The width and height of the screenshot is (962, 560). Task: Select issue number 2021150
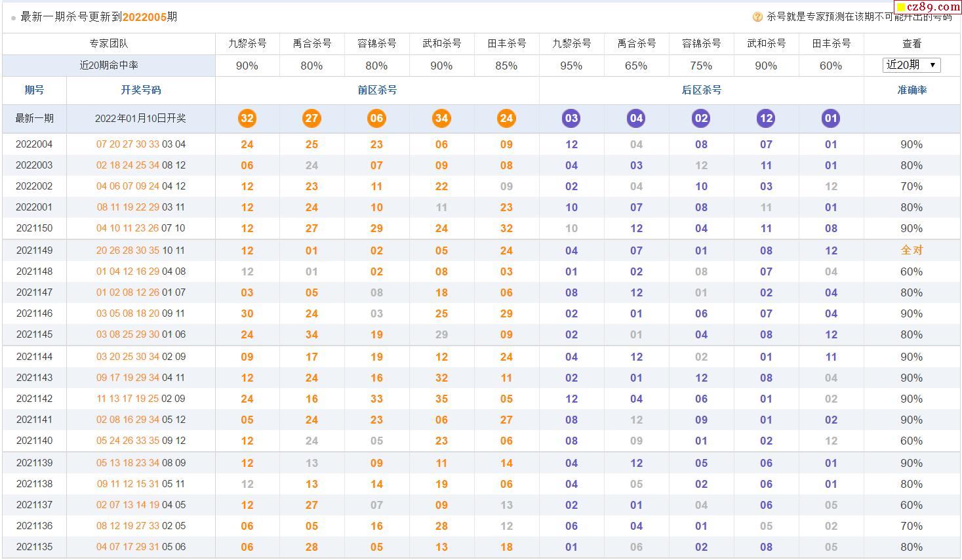click(34, 228)
